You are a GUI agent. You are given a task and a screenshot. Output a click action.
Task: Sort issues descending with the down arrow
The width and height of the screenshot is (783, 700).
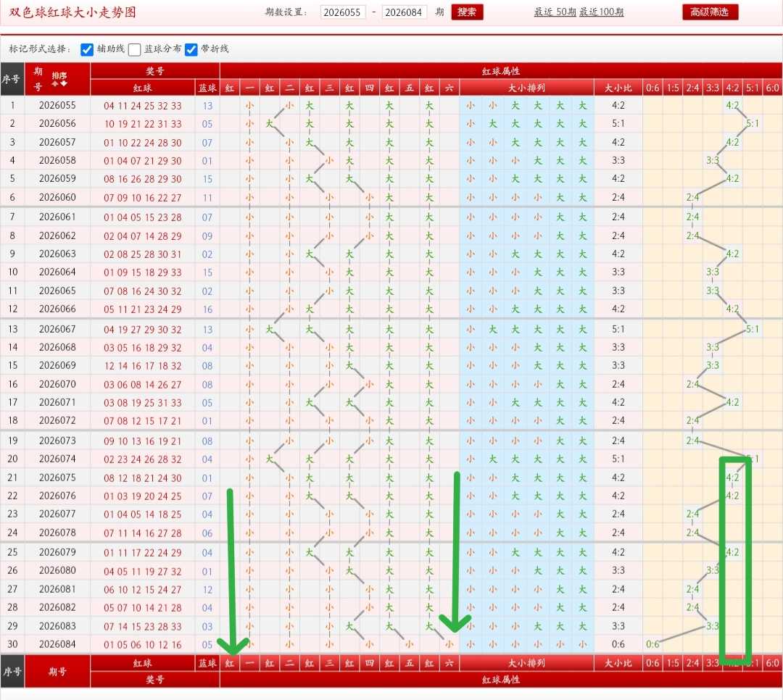63,83
